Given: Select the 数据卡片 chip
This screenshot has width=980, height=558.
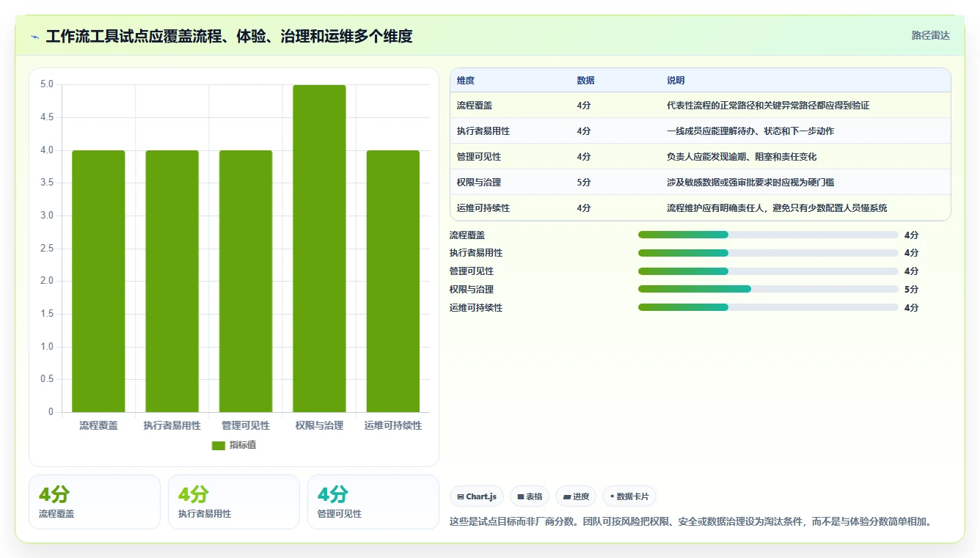Looking at the screenshot, I should (629, 496).
